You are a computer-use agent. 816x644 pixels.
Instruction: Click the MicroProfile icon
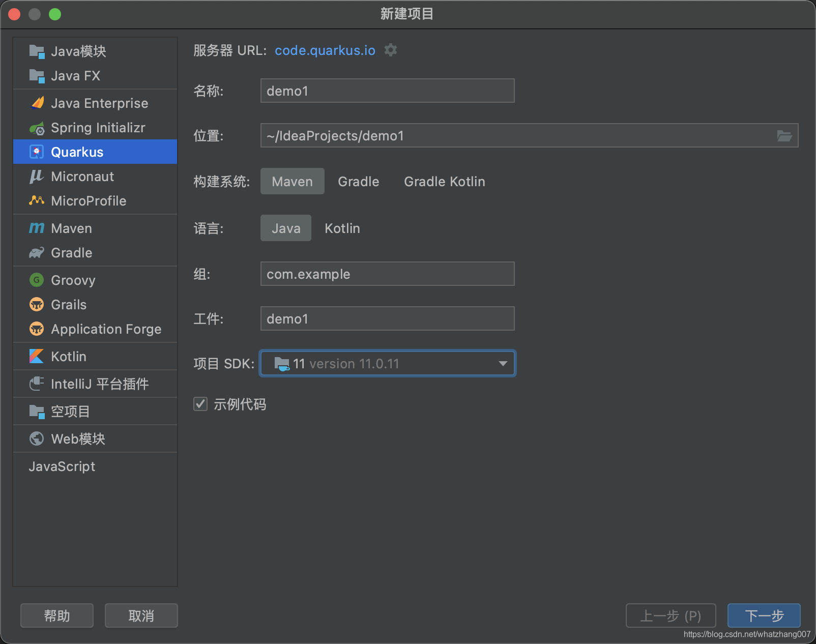(x=37, y=200)
